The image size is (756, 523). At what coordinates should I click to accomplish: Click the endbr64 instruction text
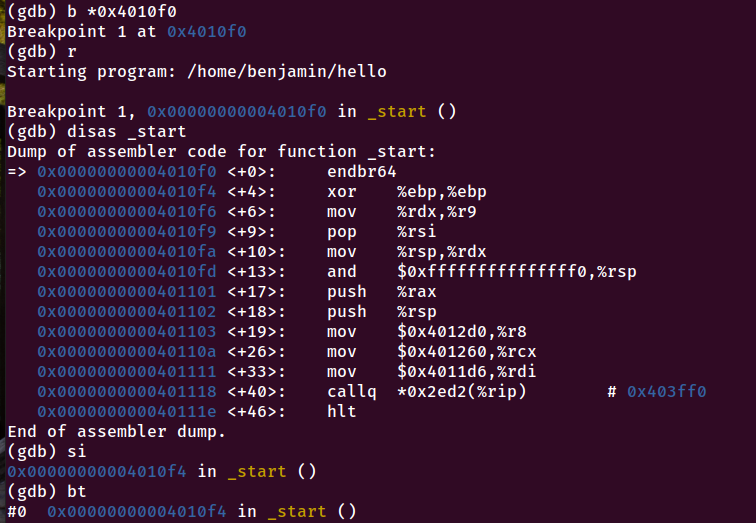tap(362, 172)
